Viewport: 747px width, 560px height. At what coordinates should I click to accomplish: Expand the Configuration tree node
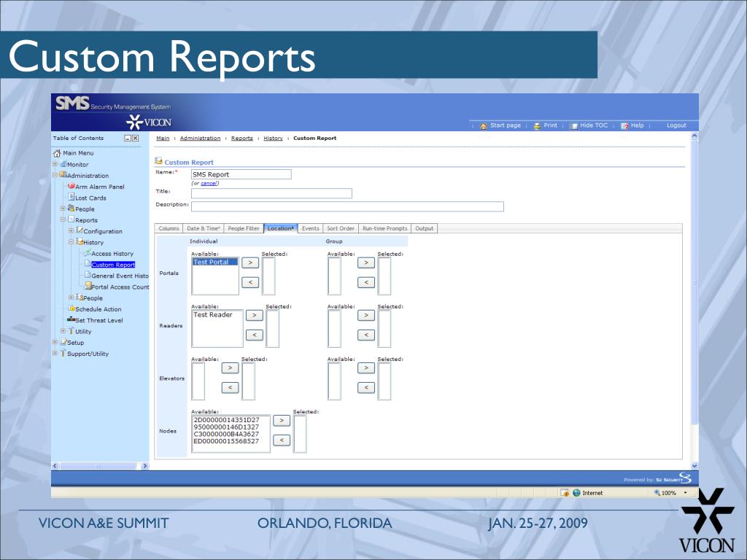[x=71, y=231]
